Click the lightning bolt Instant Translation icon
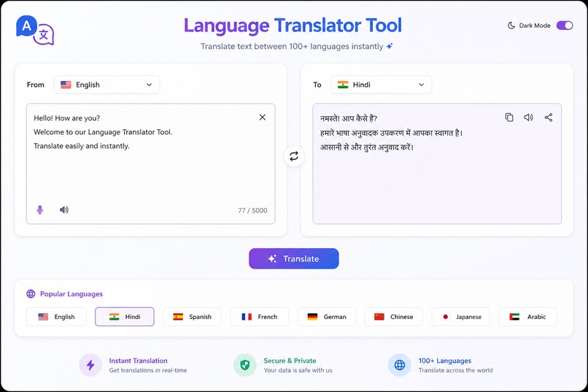The image size is (588, 392). (x=90, y=364)
